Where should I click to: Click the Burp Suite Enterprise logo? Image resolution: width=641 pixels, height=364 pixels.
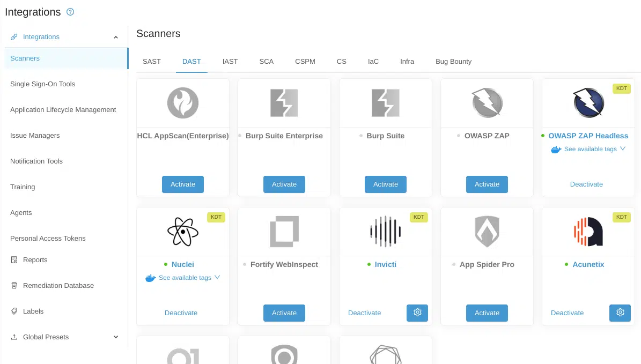(x=284, y=103)
